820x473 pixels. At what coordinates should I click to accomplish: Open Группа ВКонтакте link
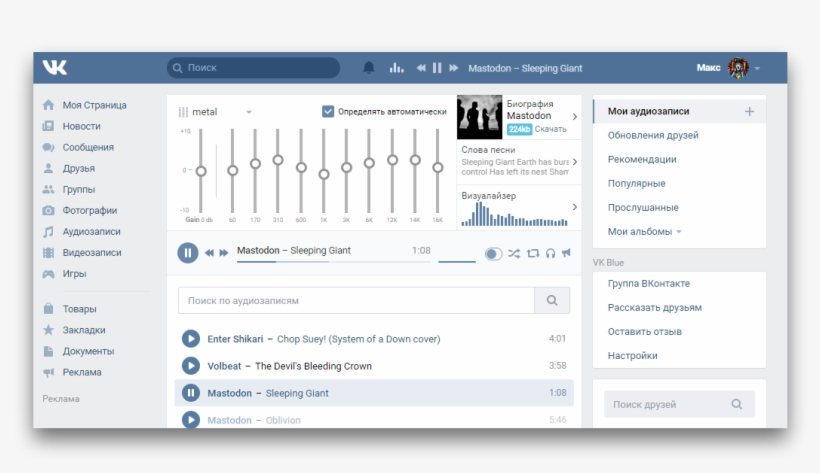tap(648, 284)
